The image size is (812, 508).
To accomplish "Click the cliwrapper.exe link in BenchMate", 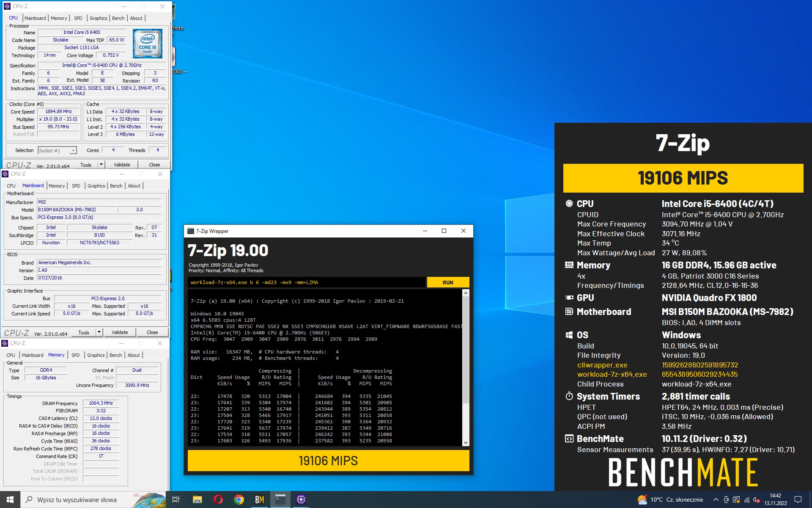I will [602, 365].
